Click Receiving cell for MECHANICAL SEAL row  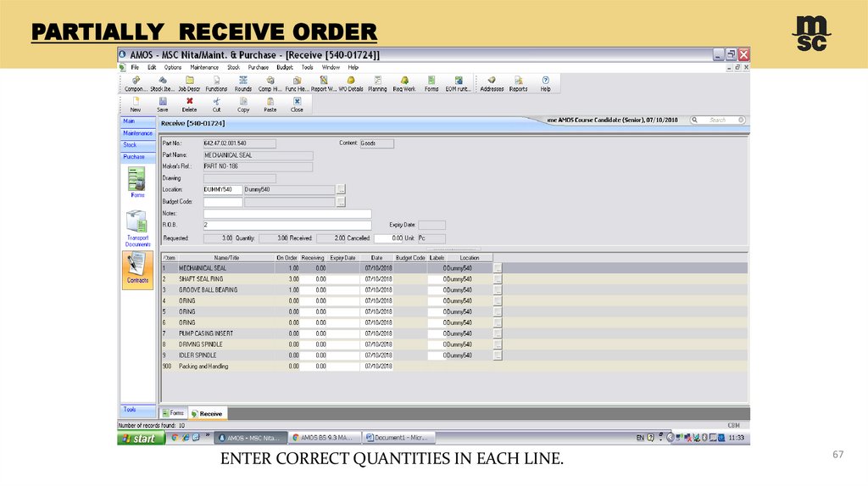[x=314, y=268]
